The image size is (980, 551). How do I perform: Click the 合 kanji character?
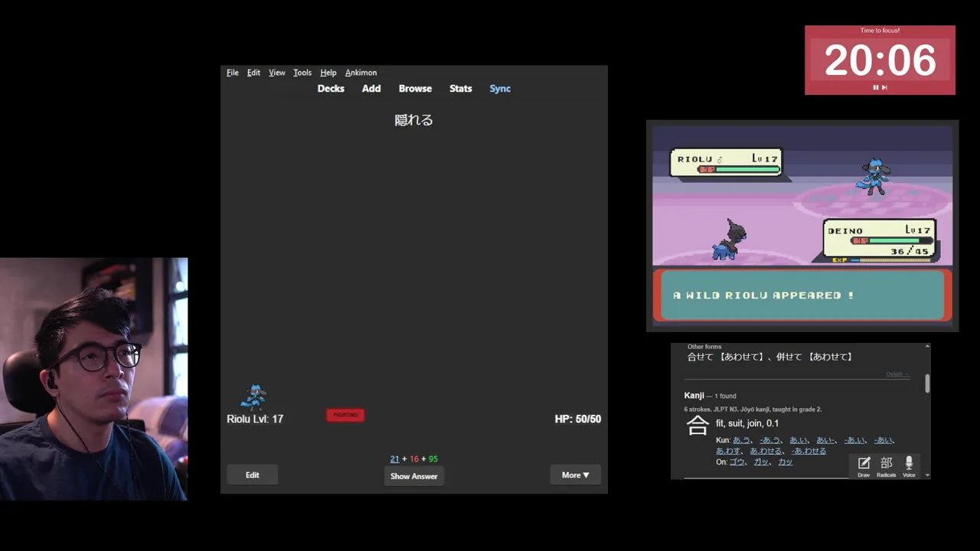[x=697, y=425]
